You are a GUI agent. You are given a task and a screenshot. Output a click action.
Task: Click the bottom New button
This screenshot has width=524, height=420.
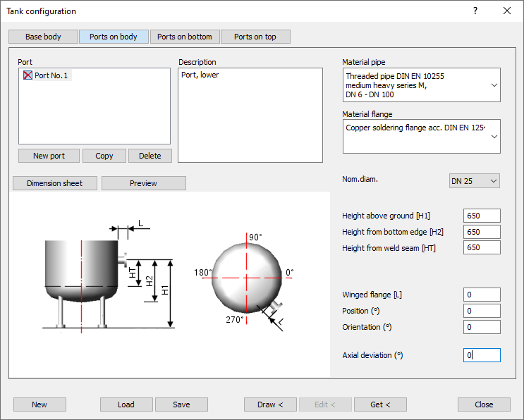coord(39,404)
